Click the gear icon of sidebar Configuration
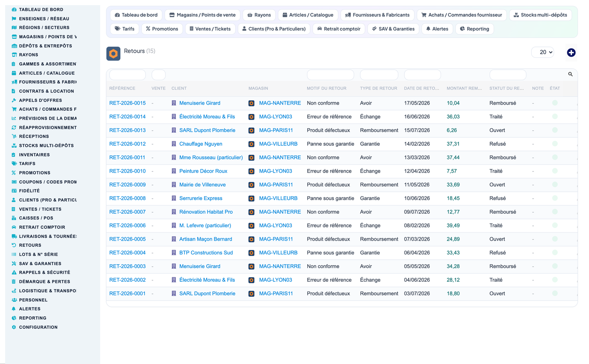 click(14, 327)
